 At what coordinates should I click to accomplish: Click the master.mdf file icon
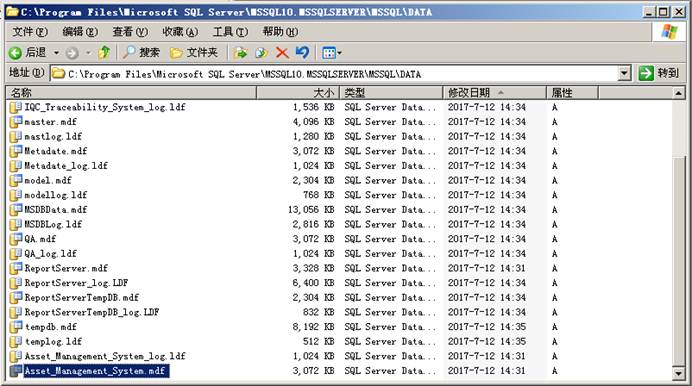[16, 121]
